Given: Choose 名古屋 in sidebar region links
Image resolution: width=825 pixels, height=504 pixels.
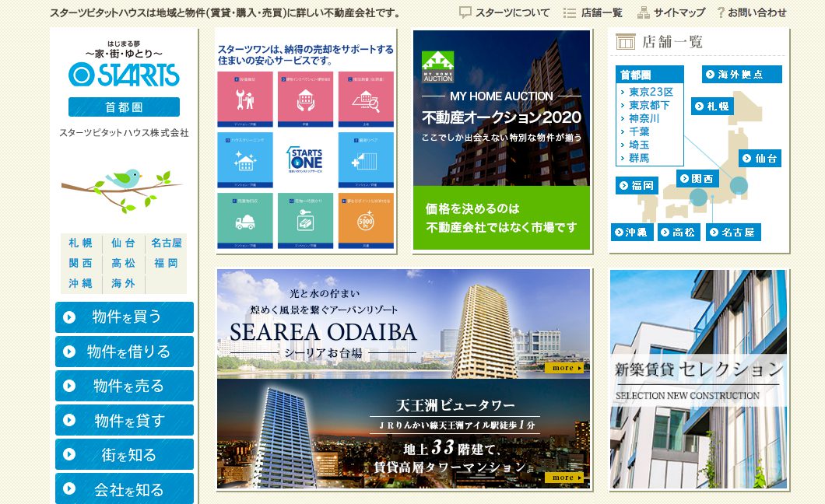Looking at the screenshot, I should tap(167, 243).
